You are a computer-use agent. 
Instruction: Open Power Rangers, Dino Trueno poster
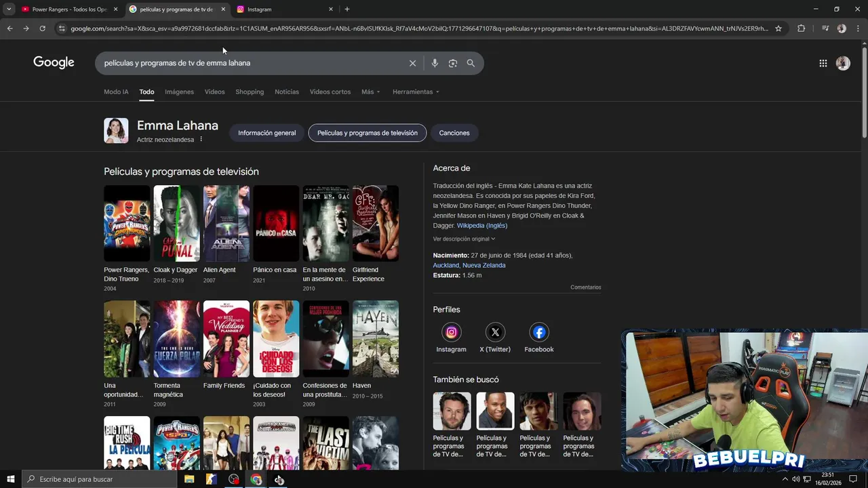[x=127, y=223]
